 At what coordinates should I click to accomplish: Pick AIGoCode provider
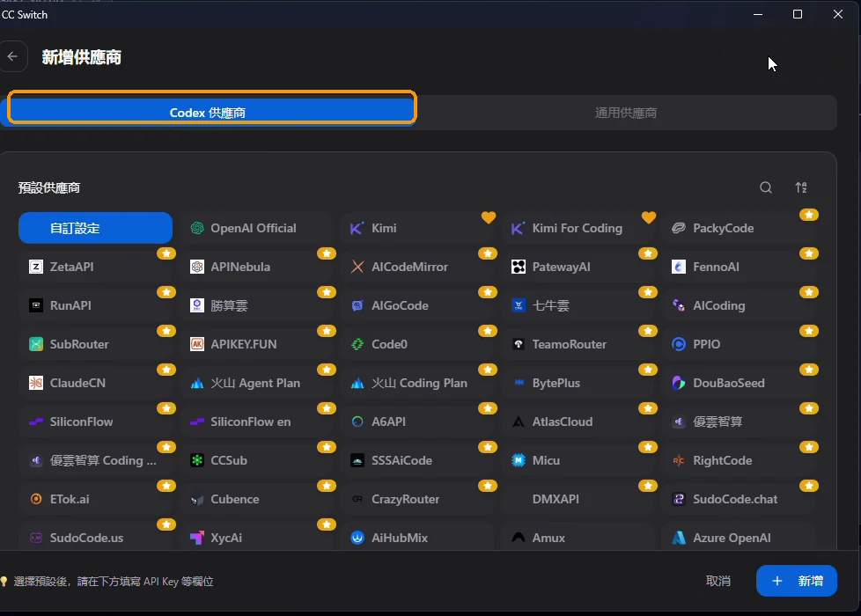[417, 305]
